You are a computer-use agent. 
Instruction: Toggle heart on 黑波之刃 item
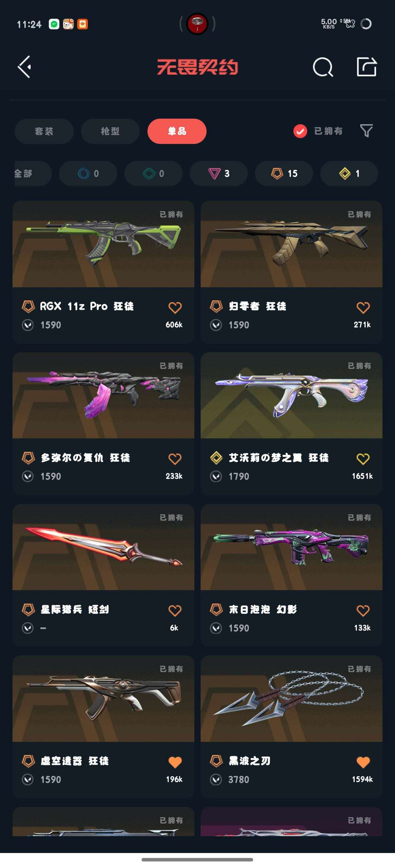point(363,762)
